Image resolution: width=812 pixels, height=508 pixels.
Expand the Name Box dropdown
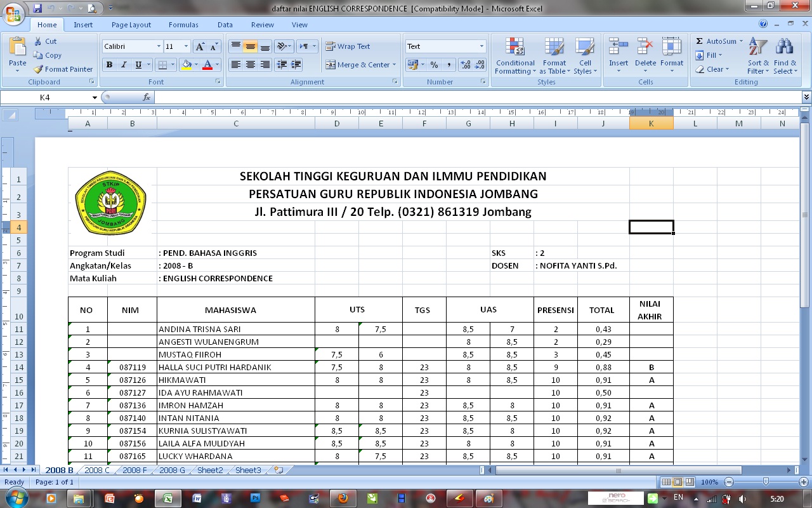pos(95,97)
